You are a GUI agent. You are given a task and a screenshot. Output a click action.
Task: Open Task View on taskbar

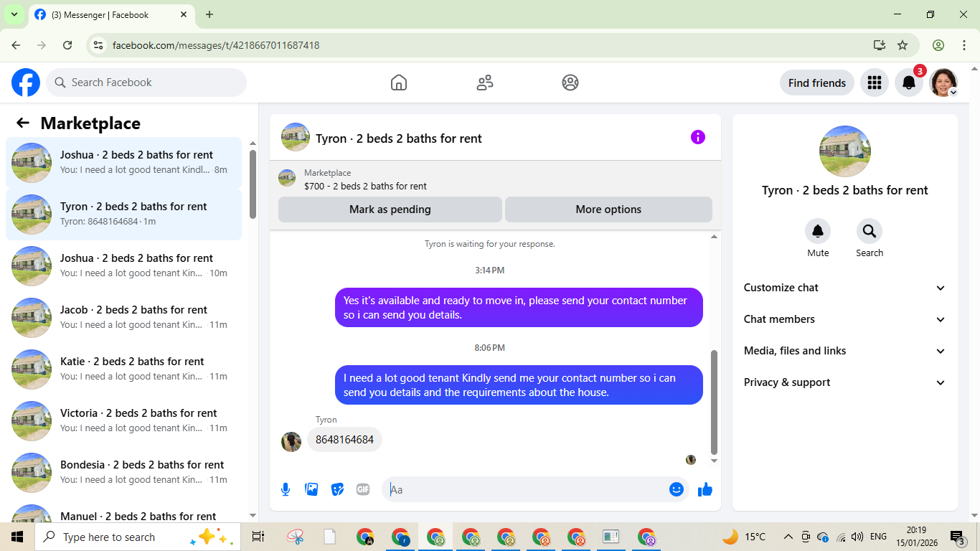[258, 537]
